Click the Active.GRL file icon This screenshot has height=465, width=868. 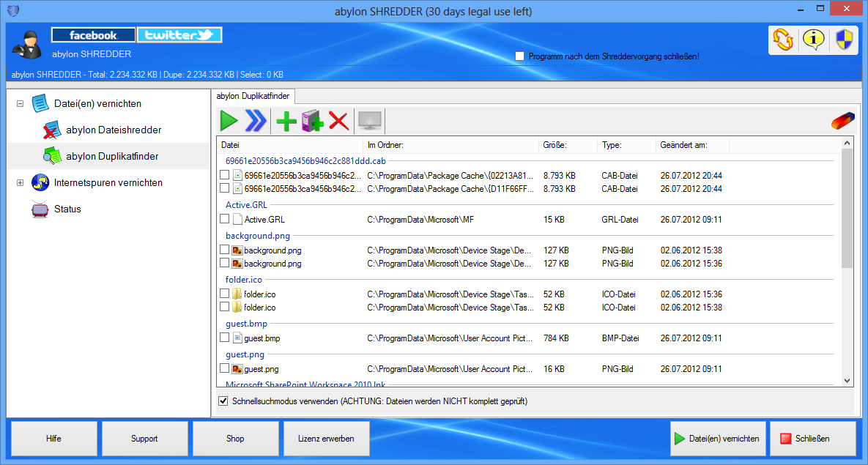237,219
